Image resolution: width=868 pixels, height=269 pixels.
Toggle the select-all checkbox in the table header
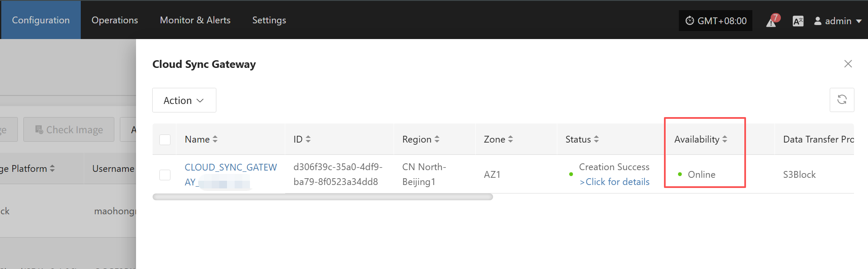coord(165,140)
